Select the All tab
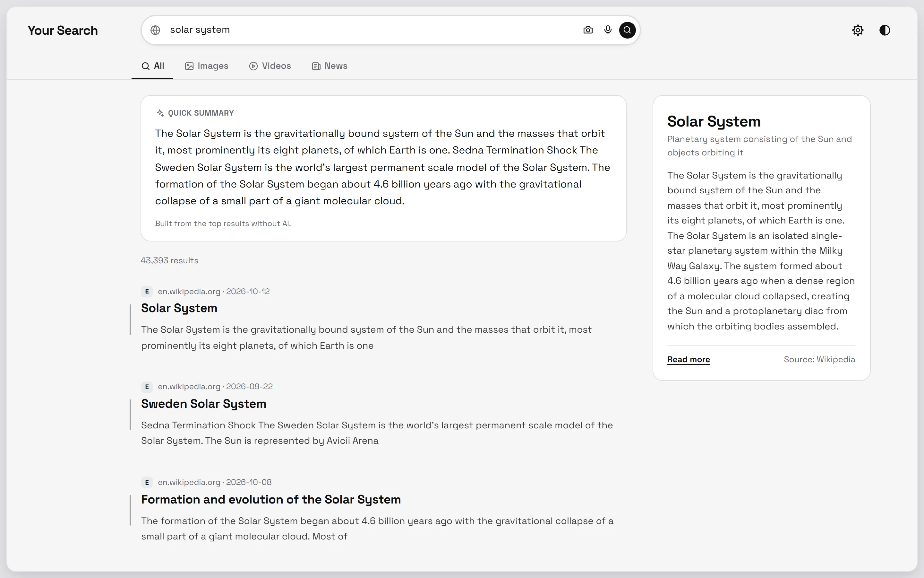The width and height of the screenshot is (924, 578). coord(152,66)
